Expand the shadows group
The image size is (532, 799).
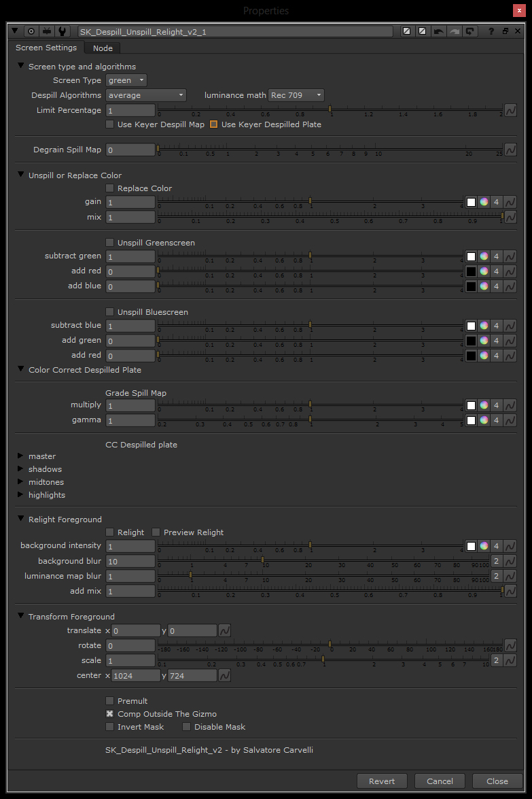coord(21,469)
